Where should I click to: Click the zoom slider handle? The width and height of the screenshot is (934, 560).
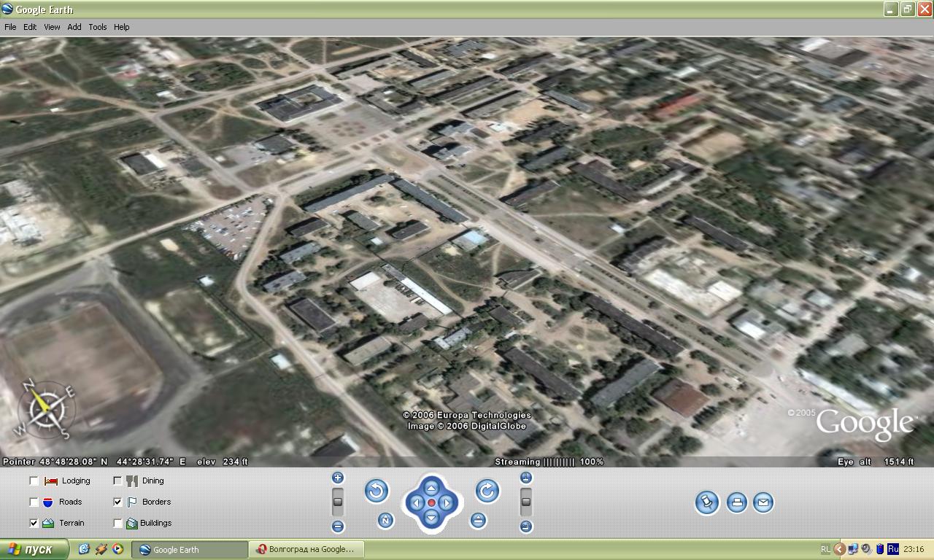tap(338, 501)
